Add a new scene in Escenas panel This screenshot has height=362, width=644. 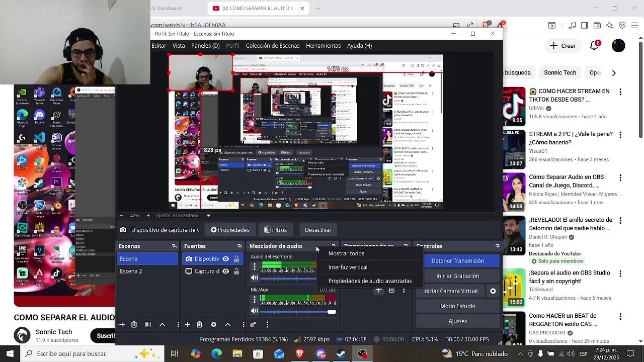tap(122, 325)
